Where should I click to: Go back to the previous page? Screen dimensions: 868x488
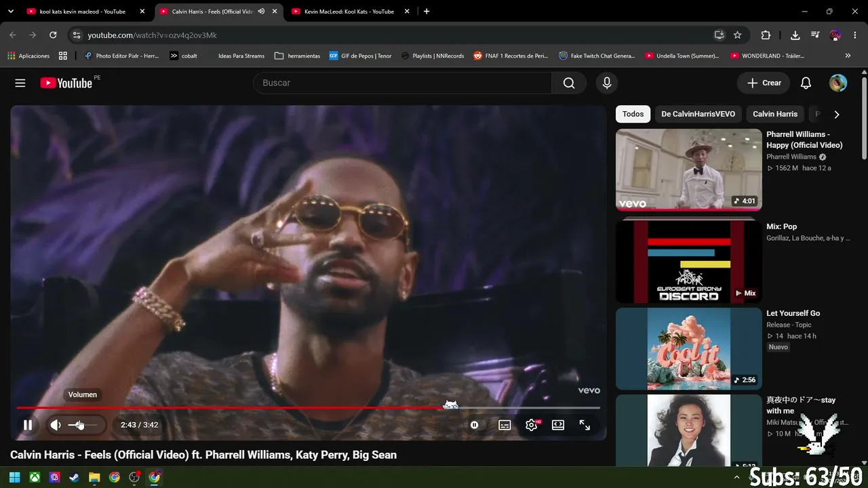click(x=13, y=35)
